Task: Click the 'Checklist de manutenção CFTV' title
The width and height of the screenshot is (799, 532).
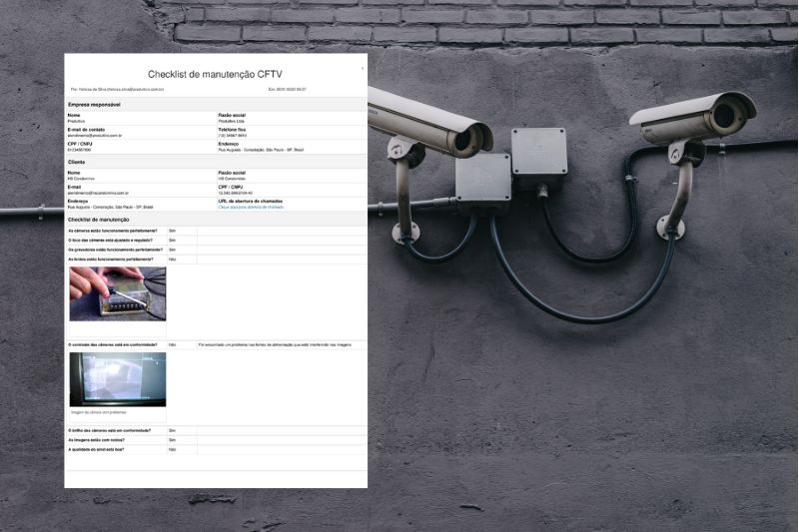Action: click(215, 74)
